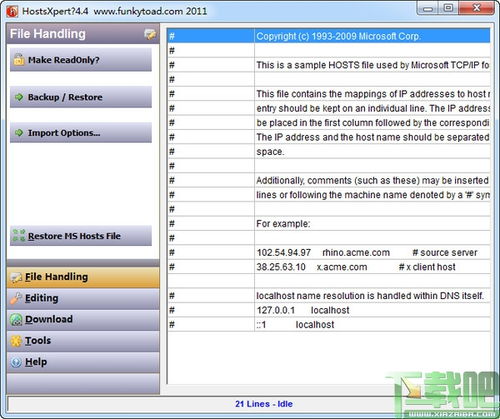Restore the MS Hosts File default
Viewport: 500px width, 419px height.
[81, 236]
